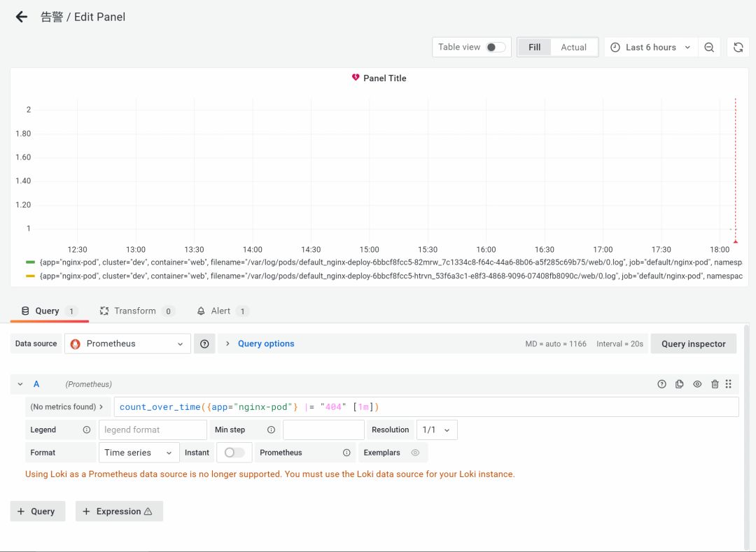Duplicate query A

point(679,384)
